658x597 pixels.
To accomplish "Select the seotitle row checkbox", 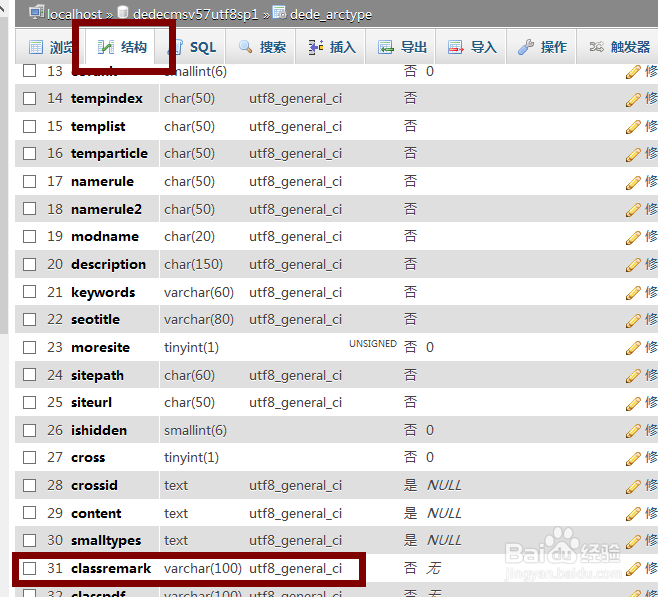I will tap(30, 320).
